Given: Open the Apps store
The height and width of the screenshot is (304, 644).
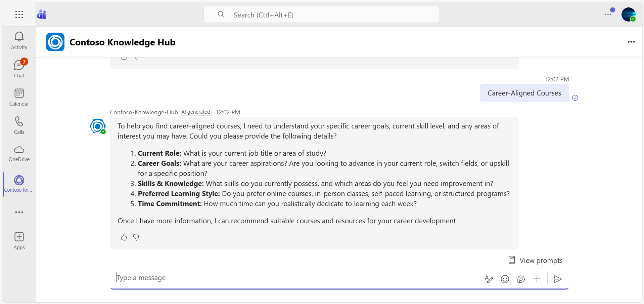Looking at the screenshot, I should [19, 241].
